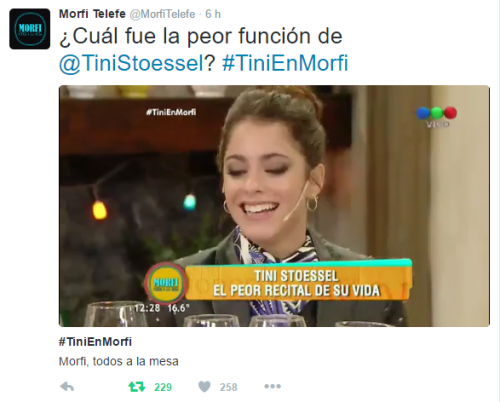Open the #TiniEnMorfi hashtag in tweet text
This screenshot has width=500, height=402.
pos(285,63)
